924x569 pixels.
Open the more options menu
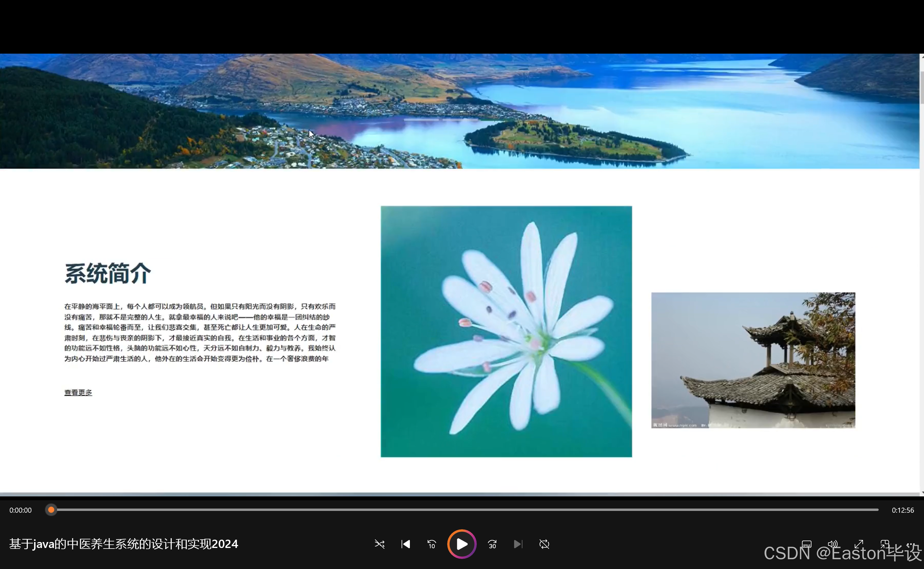click(x=911, y=544)
